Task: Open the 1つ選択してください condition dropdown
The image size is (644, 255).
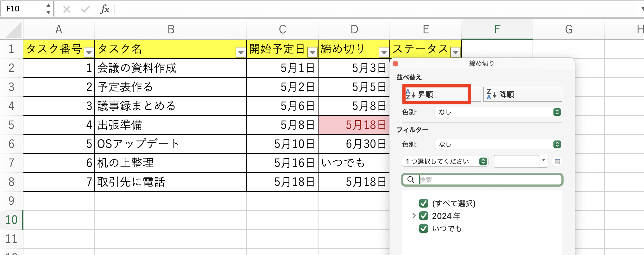Action: [x=445, y=161]
